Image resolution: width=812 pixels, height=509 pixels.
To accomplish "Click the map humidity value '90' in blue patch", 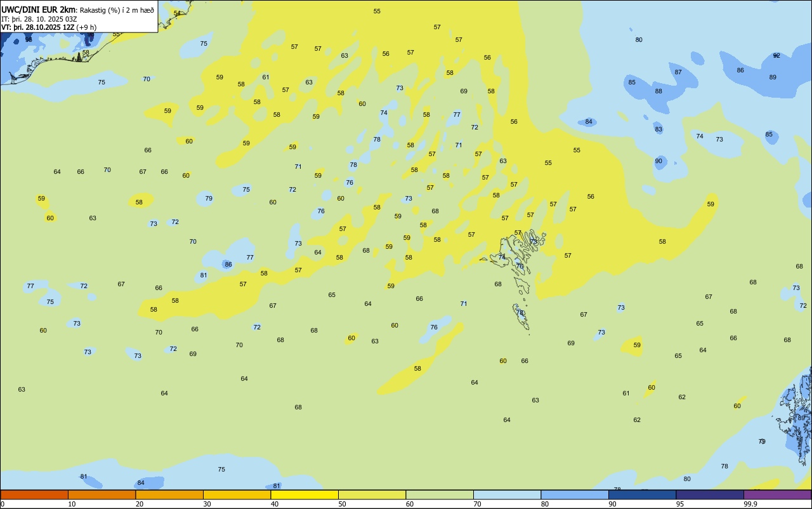I will pyautogui.click(x=658, y=161).
